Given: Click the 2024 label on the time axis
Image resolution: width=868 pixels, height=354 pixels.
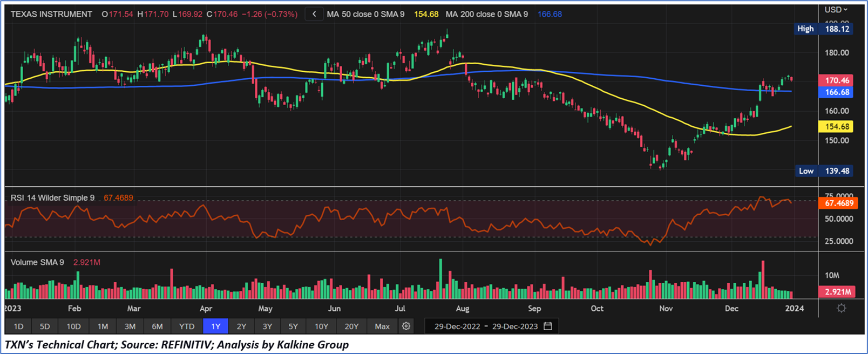Looking at the screenshot, I should (795, 309).
